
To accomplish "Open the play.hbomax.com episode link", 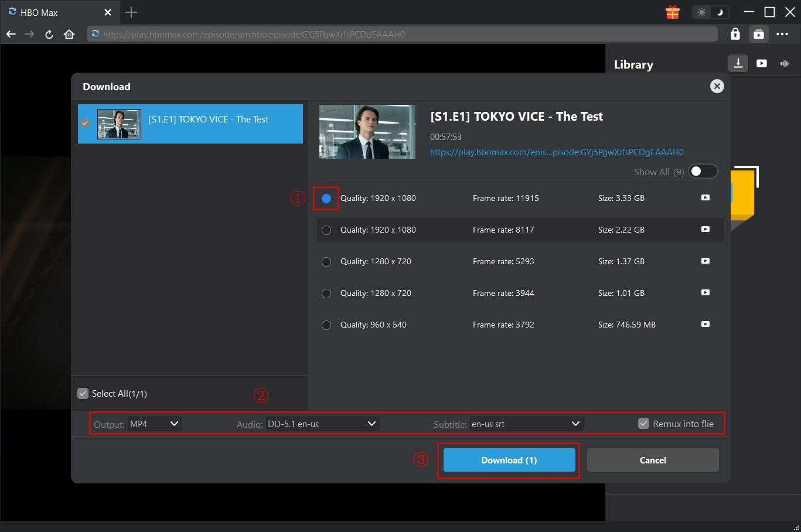I will [556, 152].
